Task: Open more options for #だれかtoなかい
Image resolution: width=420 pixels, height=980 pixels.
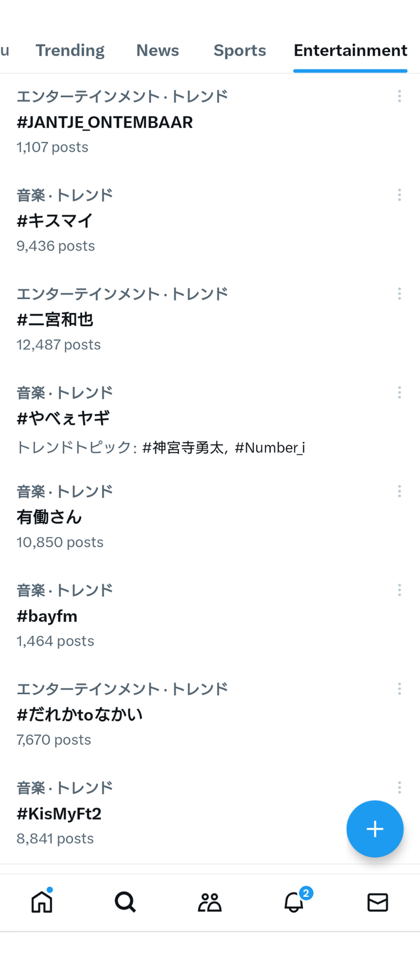Action: pyautogui.click(x=400, y=689)
